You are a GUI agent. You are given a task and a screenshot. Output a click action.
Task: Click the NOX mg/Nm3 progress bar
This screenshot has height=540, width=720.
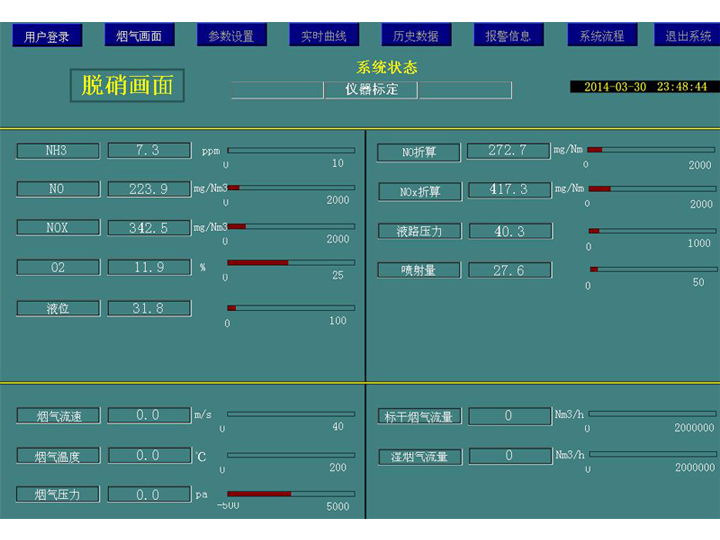pos(291,226)
